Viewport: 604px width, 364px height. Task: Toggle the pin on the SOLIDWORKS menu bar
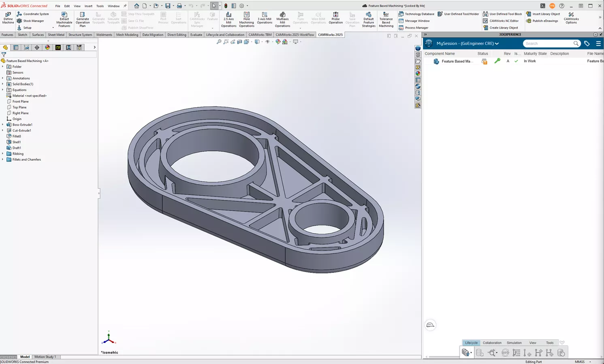(x=125, y=6)
